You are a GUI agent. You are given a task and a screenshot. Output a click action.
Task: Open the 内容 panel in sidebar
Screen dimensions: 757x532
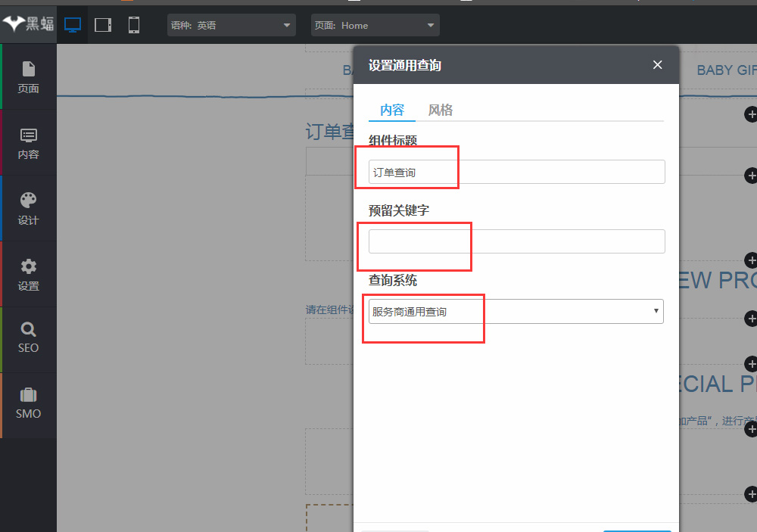29,143
